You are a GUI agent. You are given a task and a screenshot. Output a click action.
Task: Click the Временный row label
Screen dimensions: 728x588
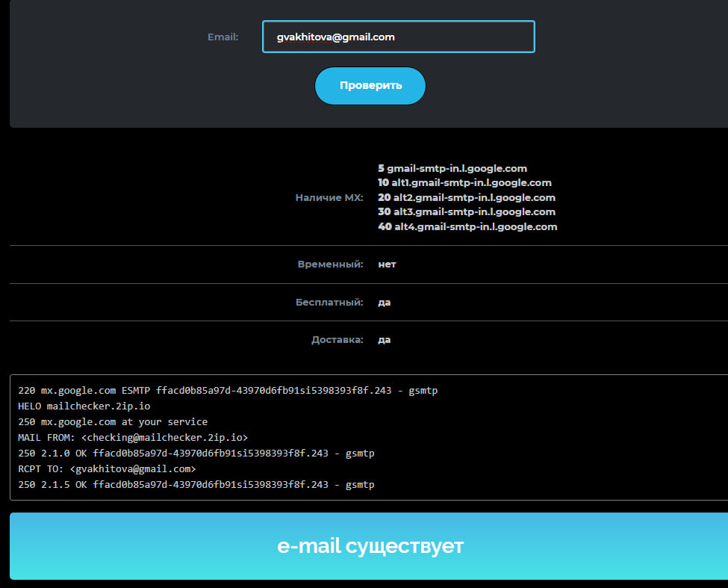pos(330,264)
